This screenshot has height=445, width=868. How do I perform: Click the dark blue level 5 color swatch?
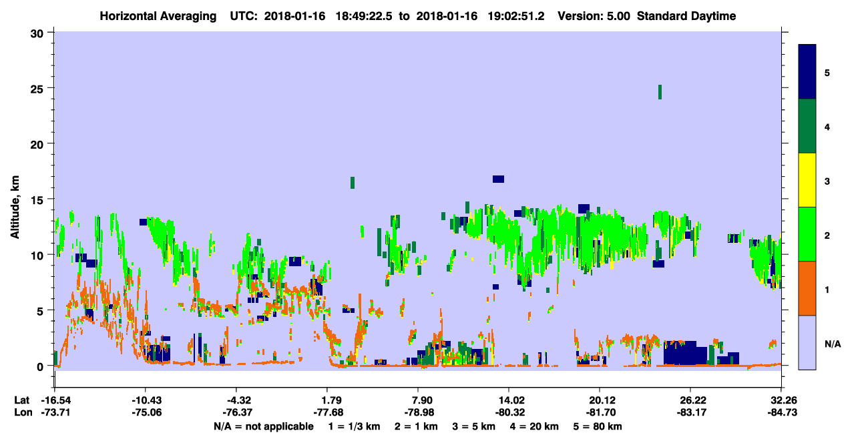tap(807, 71)
